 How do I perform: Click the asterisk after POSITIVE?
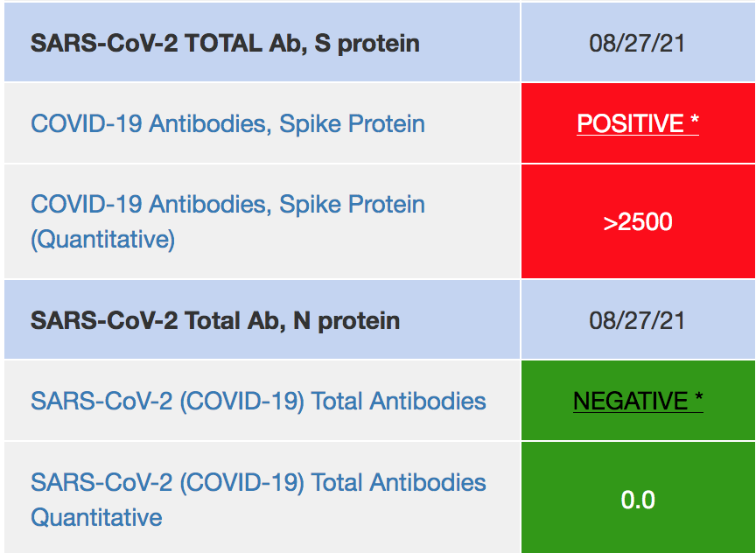pyautogui.click(x=694, y=124)
